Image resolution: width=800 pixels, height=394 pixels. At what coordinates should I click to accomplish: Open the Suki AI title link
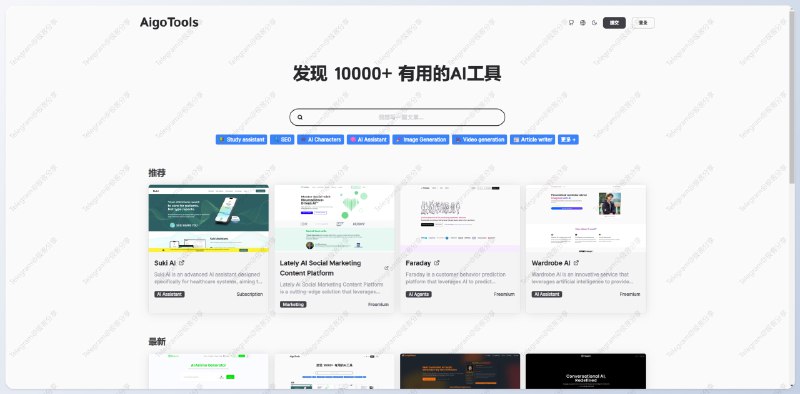[x=165, y=263]
